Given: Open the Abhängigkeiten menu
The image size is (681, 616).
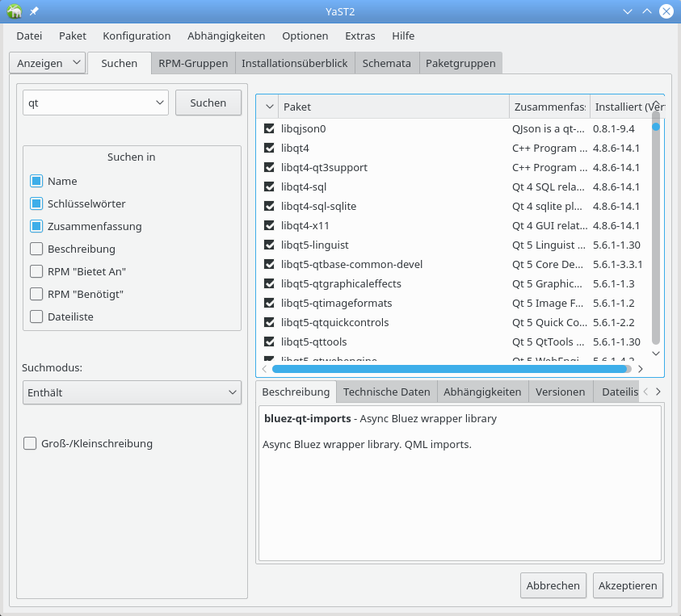Looking at the screenshot, I should pos(226,36).
